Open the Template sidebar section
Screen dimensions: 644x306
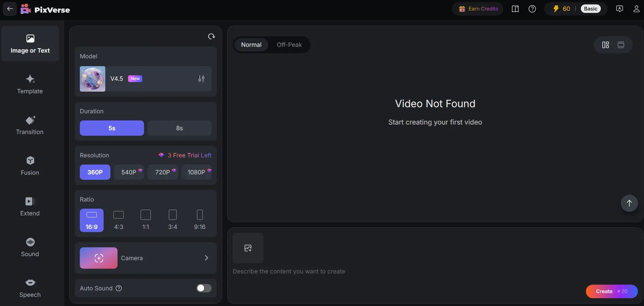pos(30,84)
